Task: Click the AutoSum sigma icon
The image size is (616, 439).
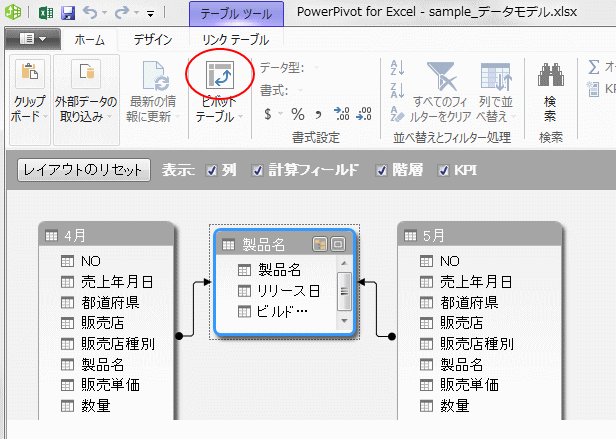Action: click(593, 67)
